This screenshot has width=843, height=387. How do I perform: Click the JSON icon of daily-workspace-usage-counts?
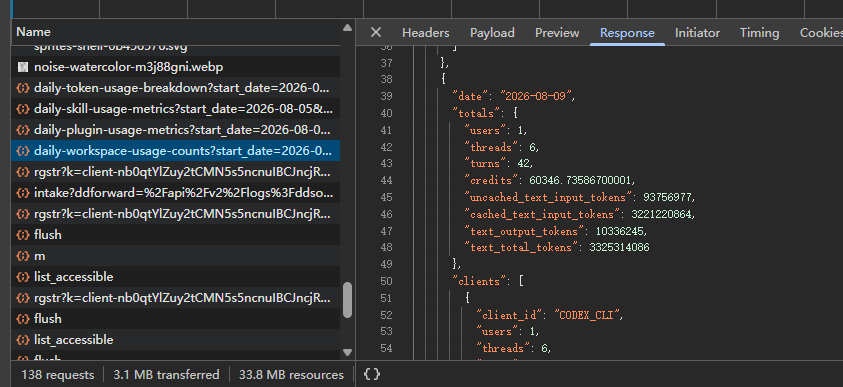coord(23,151)
